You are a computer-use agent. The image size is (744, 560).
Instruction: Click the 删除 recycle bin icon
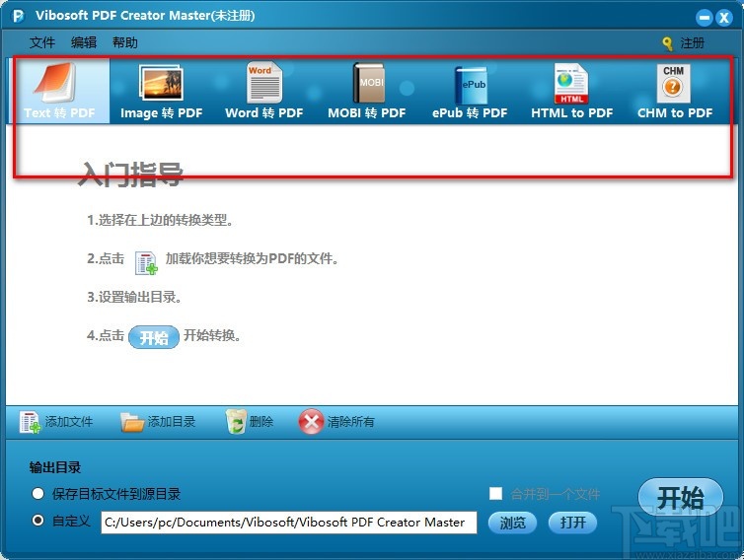click(236, 422)
